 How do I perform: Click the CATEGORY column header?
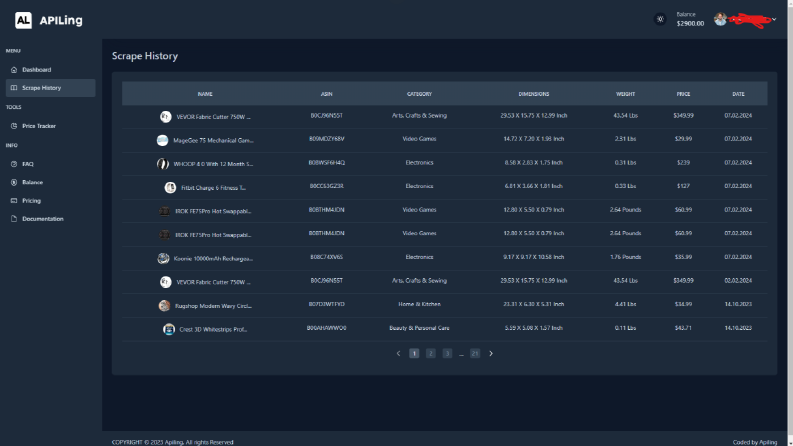click(x=419, y=94)
